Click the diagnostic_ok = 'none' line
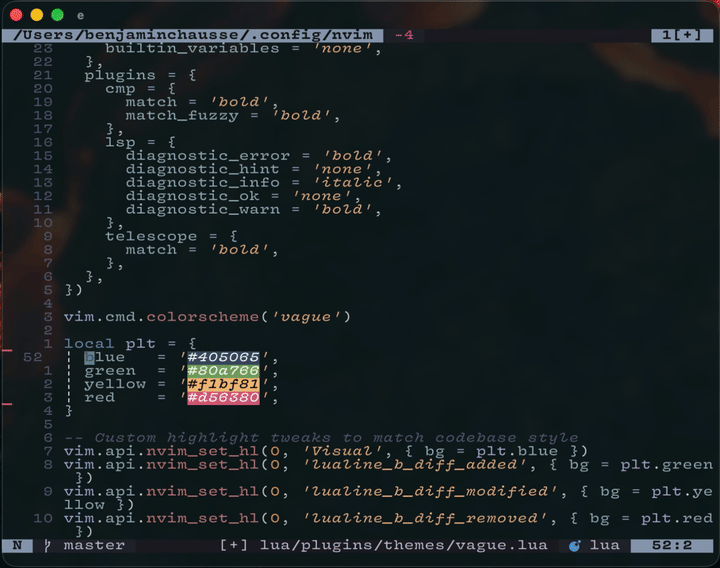 click(243, 197)
